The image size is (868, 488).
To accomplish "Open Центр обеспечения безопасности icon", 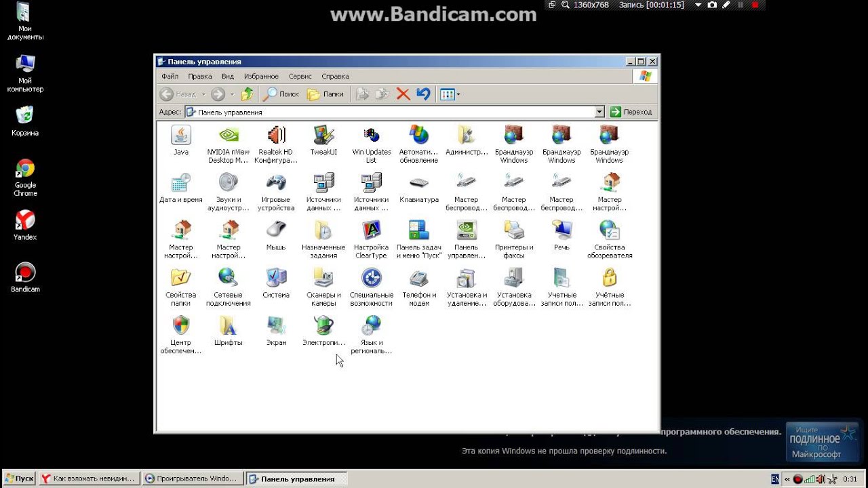I will (181, 334).
